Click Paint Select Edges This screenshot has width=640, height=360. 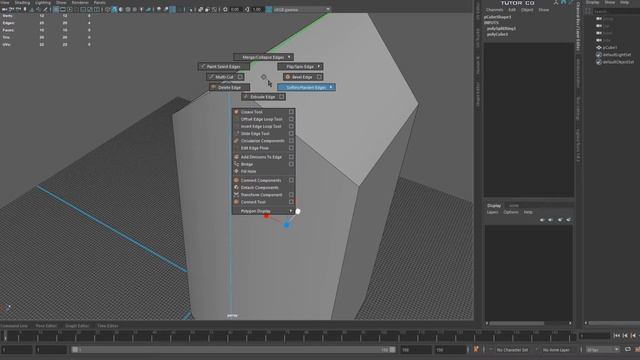223,66
